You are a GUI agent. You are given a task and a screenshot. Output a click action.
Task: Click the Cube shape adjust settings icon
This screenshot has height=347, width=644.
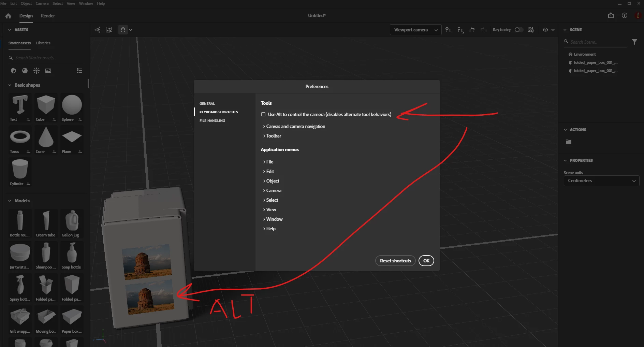(x=54, y=119)
